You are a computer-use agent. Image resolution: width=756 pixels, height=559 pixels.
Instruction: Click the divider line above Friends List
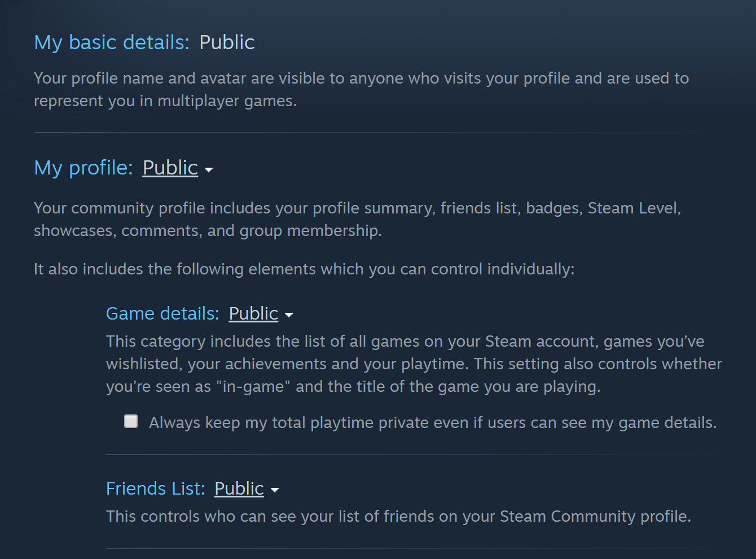coord(415,455)
